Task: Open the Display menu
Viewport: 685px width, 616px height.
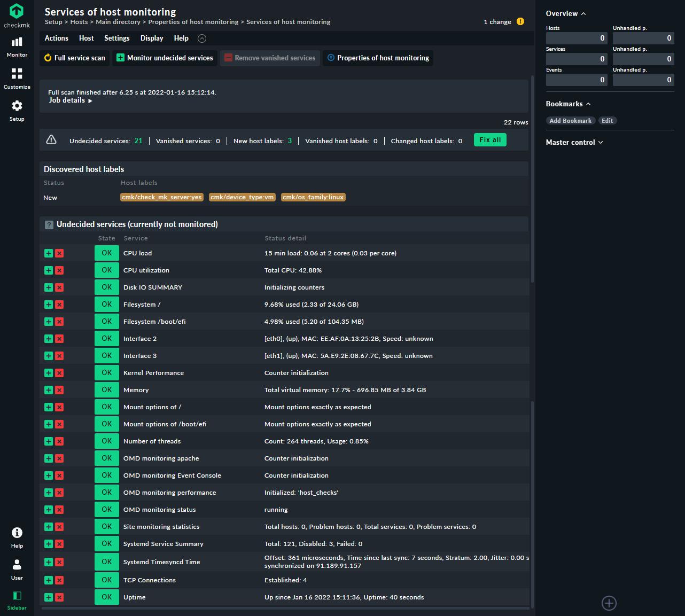Action: (x=152, y=38)
